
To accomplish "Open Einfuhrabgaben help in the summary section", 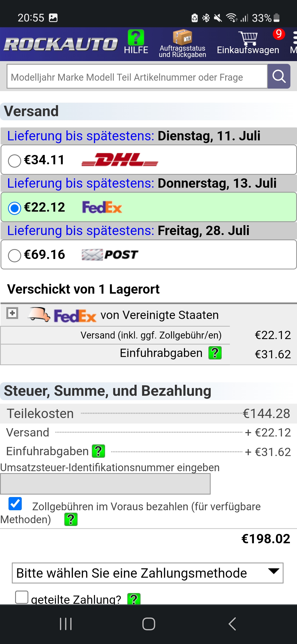I will [98, 451].
